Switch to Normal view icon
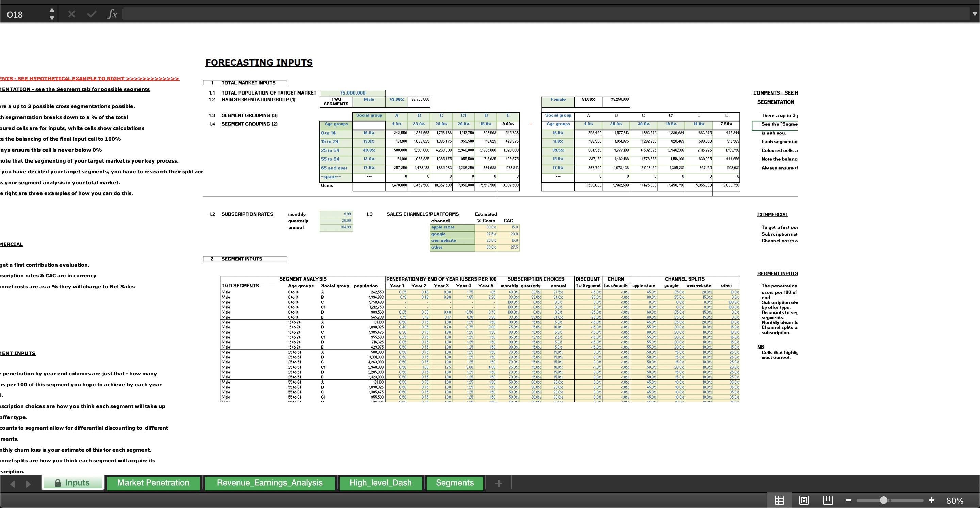The width and height of the screenshot is (980, 508). point(780,500)
